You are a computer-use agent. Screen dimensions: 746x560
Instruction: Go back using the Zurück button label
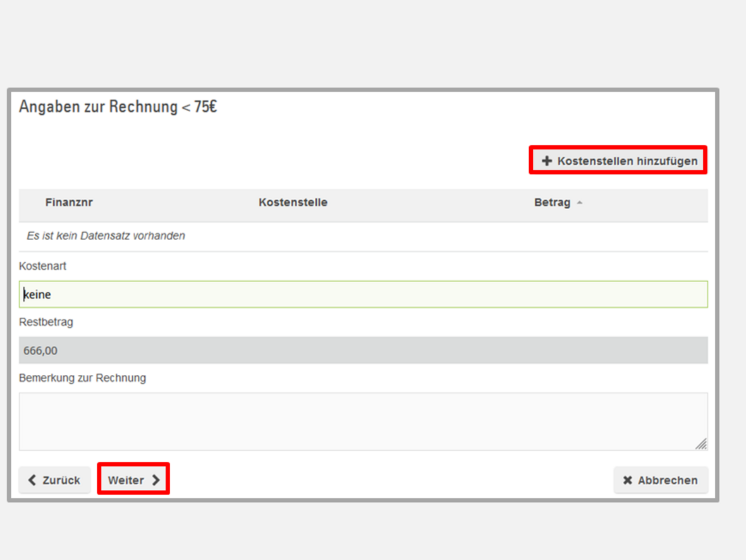tap(61, 480)
